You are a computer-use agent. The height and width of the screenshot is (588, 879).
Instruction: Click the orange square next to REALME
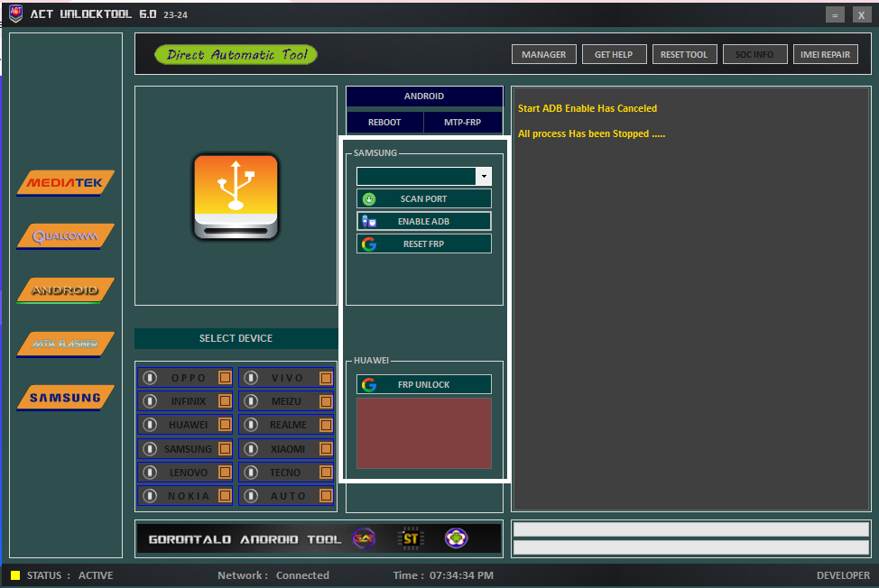326,425
